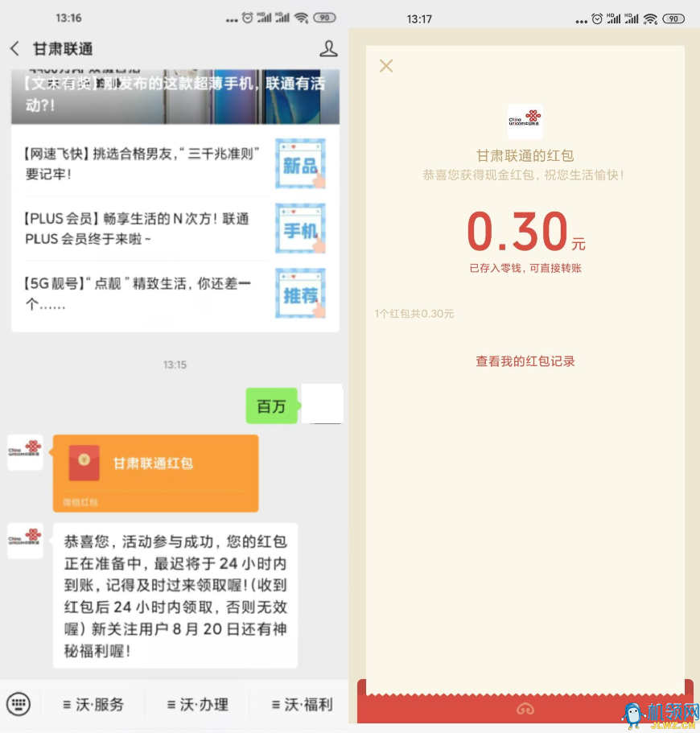Tap the 恭喜您 activity success message
This screenshot has width=700, height=733.
pos(175,595)
